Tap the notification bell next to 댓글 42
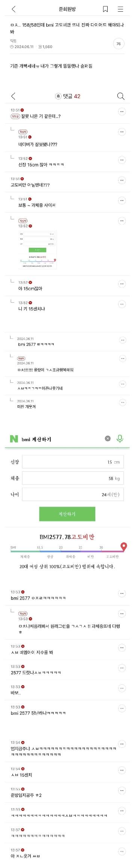 [58, 97]
